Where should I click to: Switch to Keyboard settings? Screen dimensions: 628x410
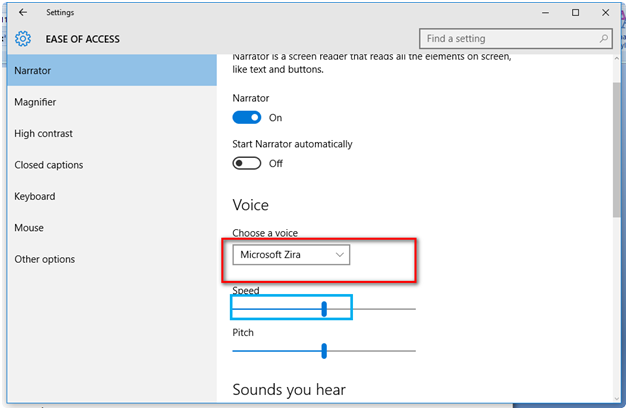point(35,196)
